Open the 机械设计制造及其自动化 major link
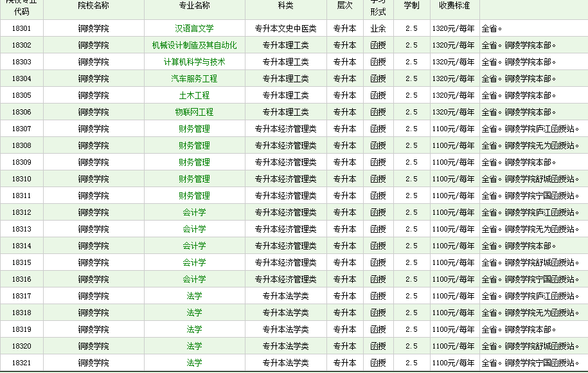588x373 pixels. click(194, 46)
